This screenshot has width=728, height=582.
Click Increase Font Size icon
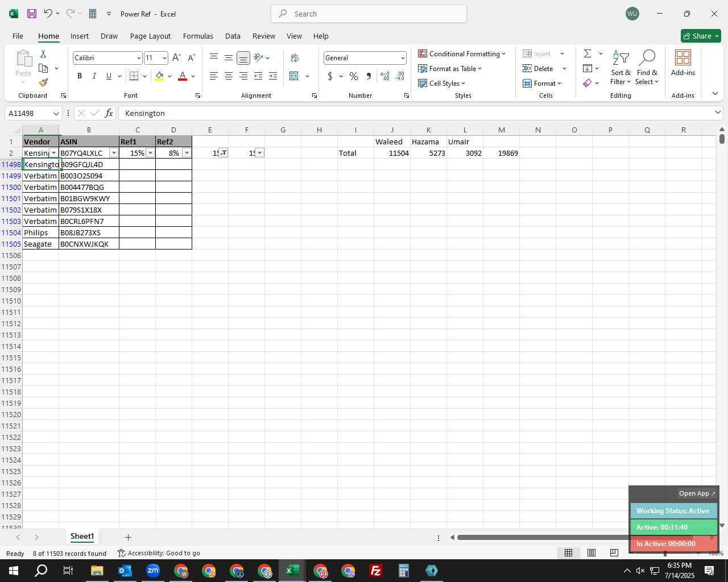click(176, 57)
